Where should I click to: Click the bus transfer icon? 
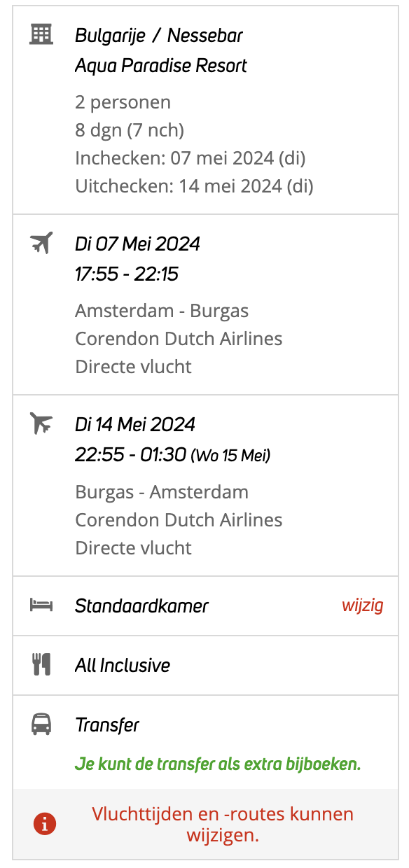pos(41,724)
